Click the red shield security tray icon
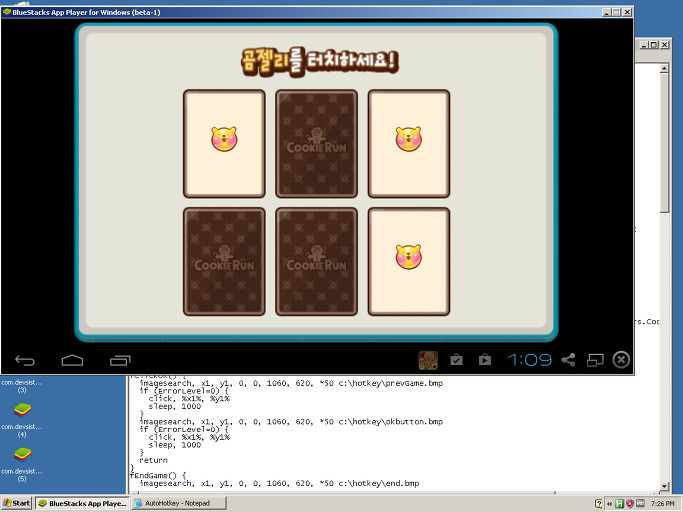The image size is (683, 512). pos(629,504)
